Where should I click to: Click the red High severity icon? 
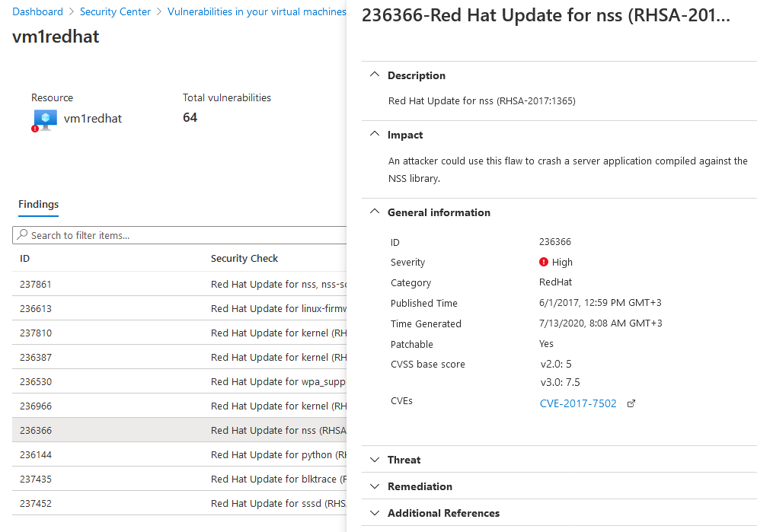point(544,262)
